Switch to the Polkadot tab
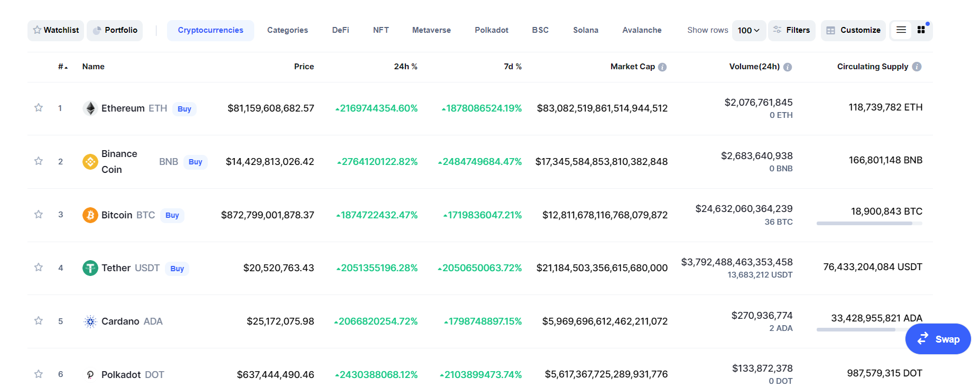 pyautogui.click(x=492, y=30)
